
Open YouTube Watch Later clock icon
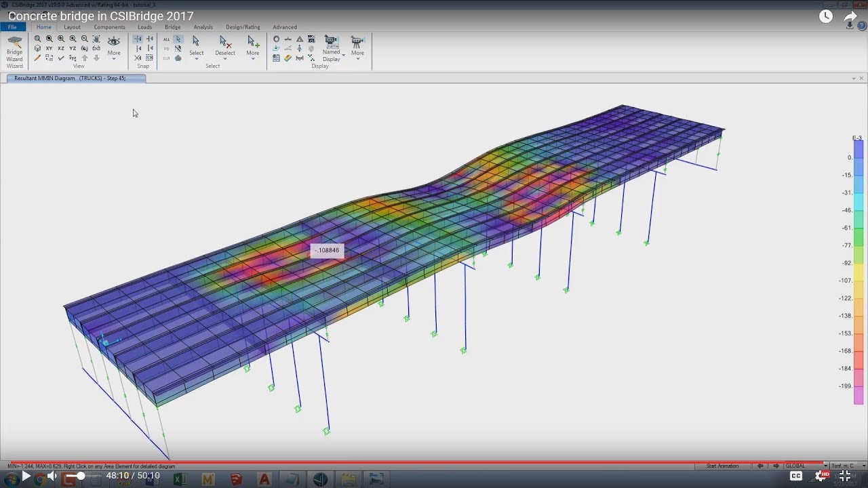click(x=825, y=17)
